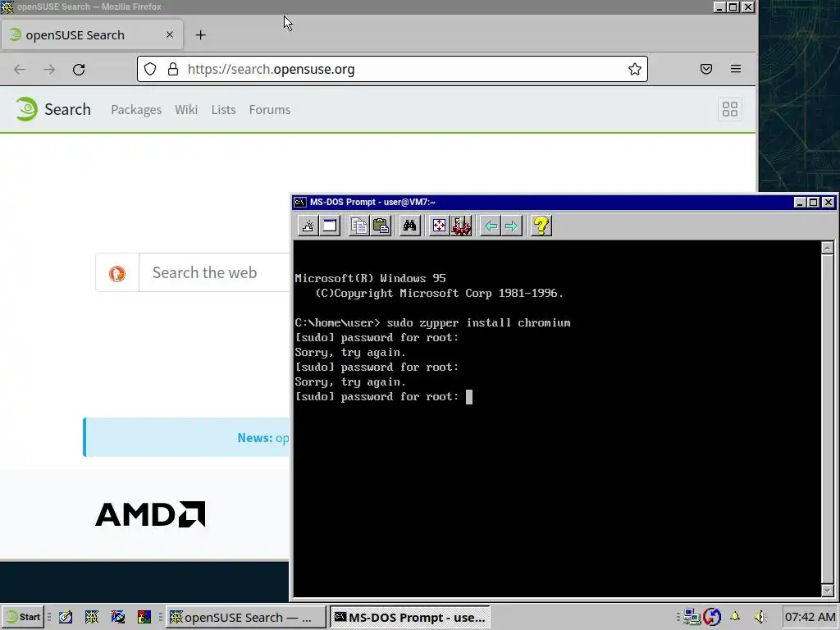The height and width of the screenshot is (630, 840).
Task: Open the Wiki navigation link
Action: (x=186, y=109)
